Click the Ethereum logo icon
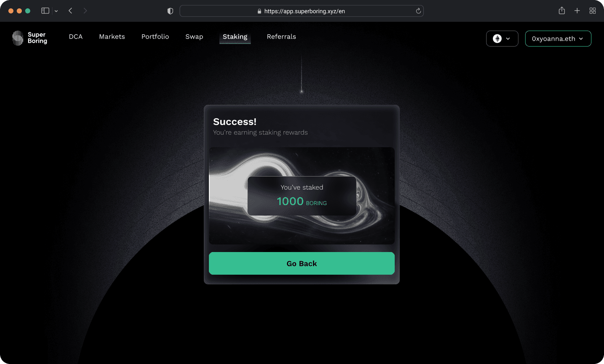The image size is (604, 364). click(497, 39)
